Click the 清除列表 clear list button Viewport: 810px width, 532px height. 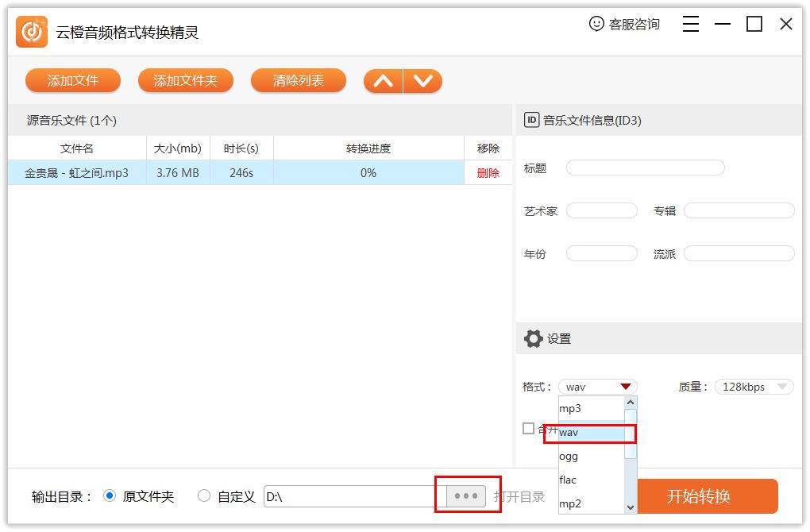coord(298,80)
